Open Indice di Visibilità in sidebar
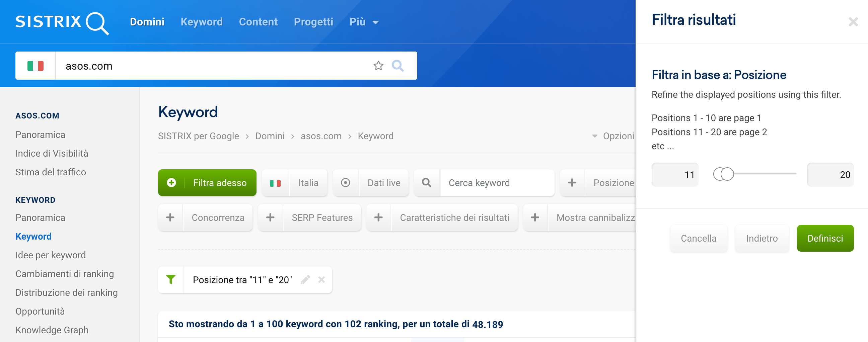This screenshot has height=342, width=868. point(52,154)
